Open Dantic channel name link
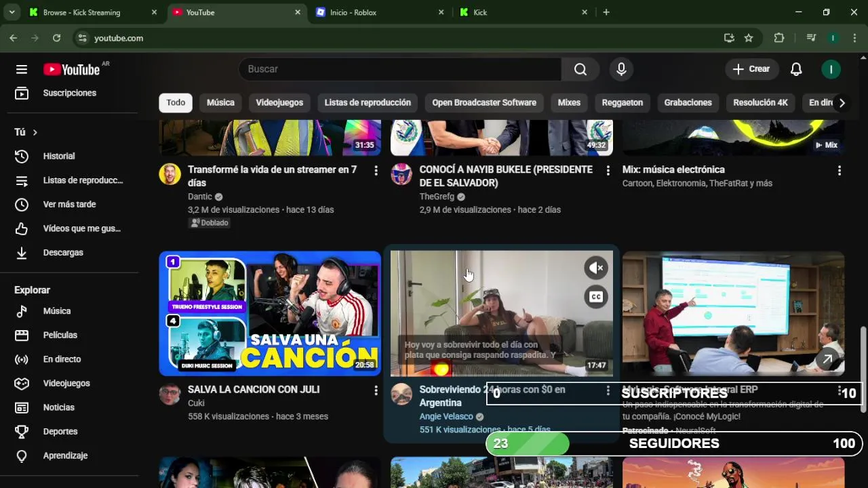Viewport: 868px width, 488px height. tap(200, 197)
